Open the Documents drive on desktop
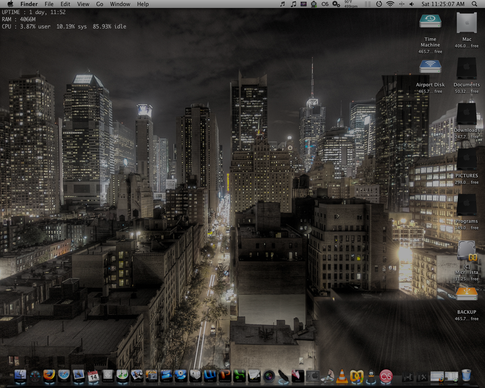The image size is (485, 388). pyautogui.click(x=466, y=69)
